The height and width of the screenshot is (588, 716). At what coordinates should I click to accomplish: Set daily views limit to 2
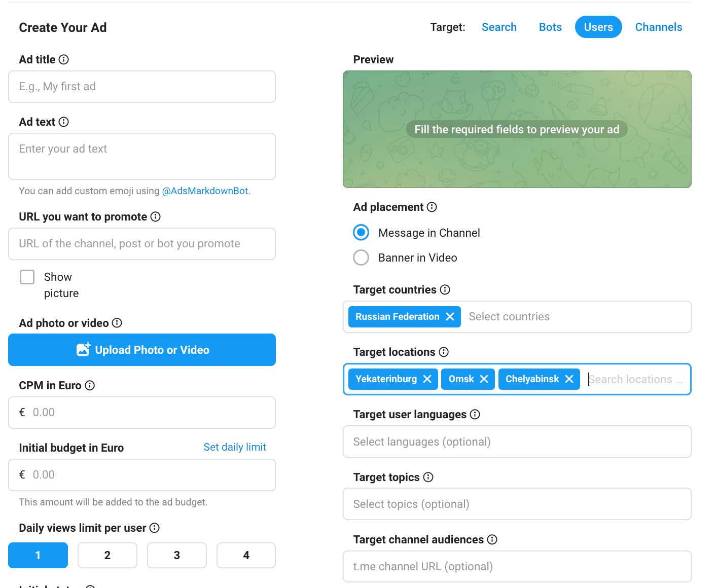(108, 556)
